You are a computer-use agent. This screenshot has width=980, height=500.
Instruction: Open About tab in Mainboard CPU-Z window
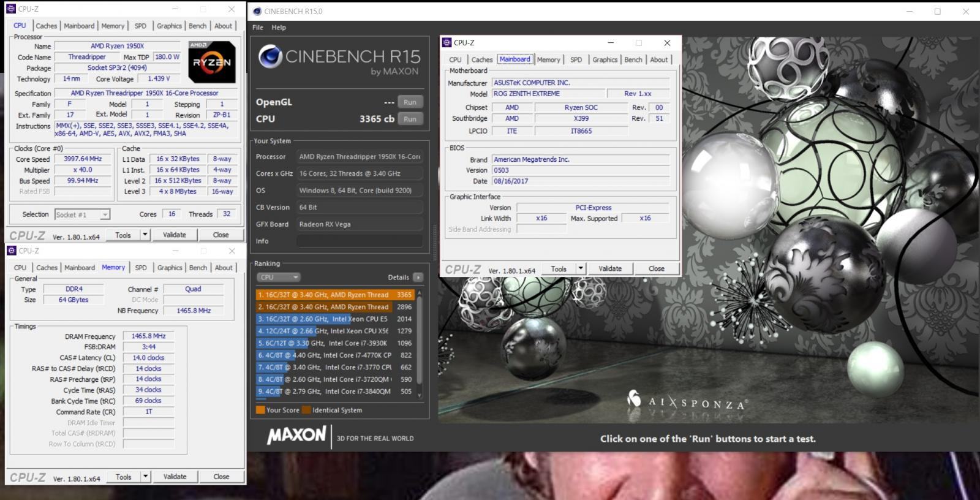pyautogui.click(x=659, y=59)
